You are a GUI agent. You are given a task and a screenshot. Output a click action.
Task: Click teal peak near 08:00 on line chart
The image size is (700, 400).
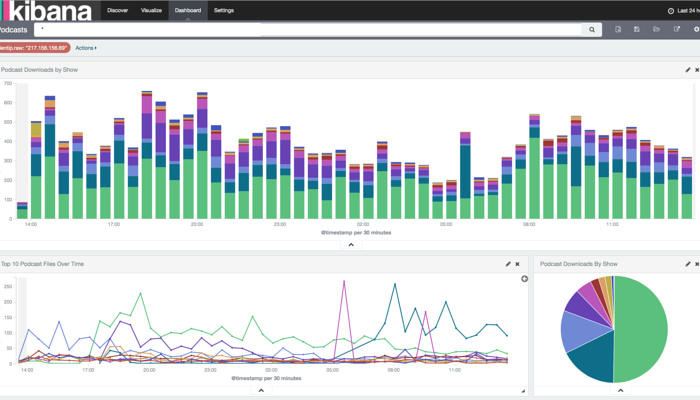coord(395,284)
